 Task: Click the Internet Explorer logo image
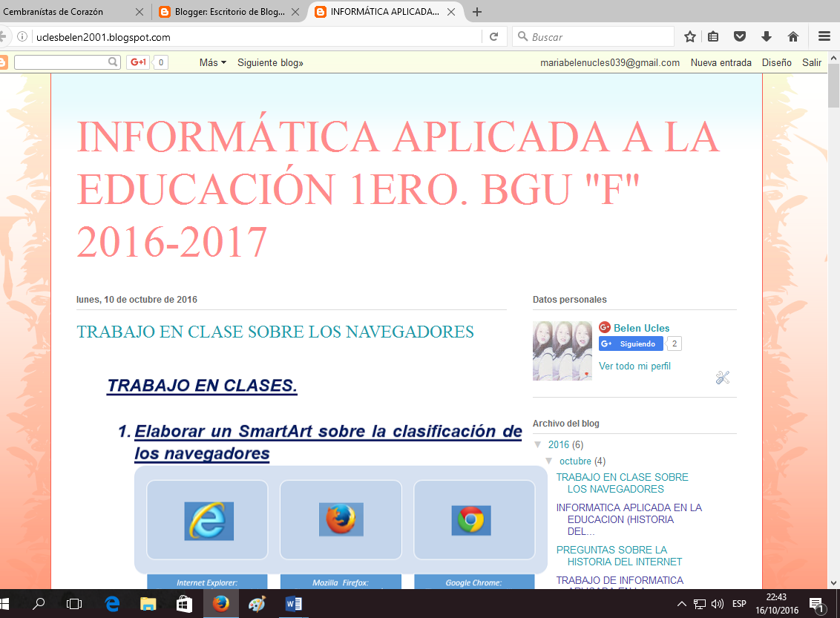[x=209, y=521]
